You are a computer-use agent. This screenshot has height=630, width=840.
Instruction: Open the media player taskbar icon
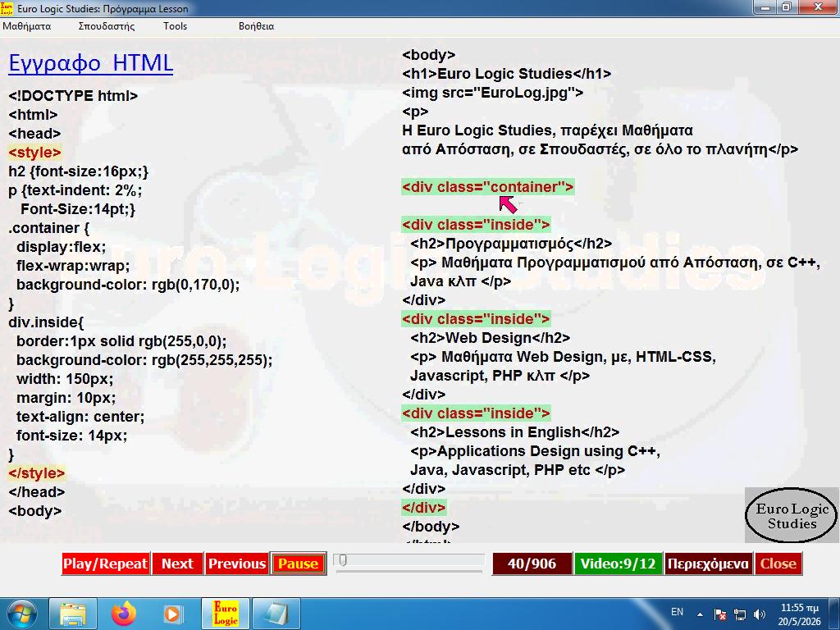pos(172,614)
